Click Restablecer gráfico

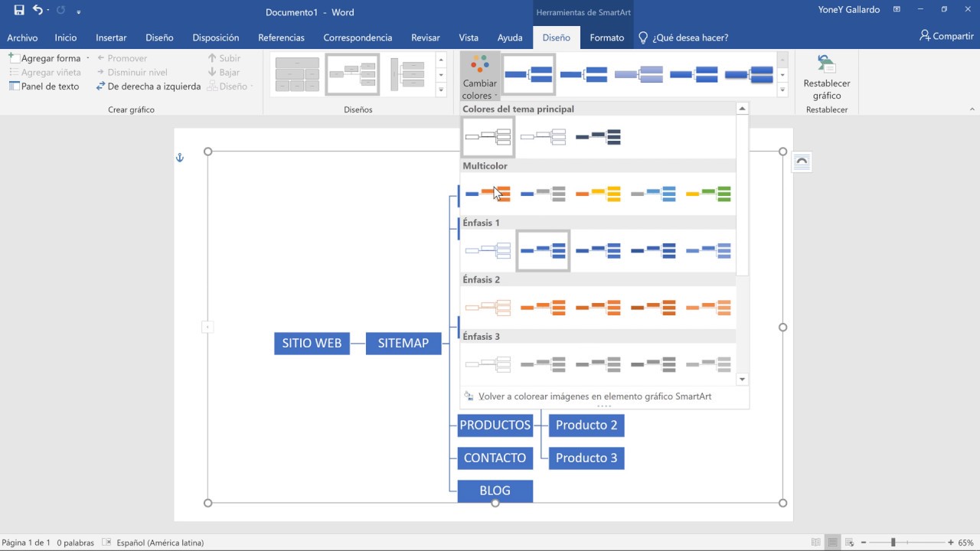(827, 77)
